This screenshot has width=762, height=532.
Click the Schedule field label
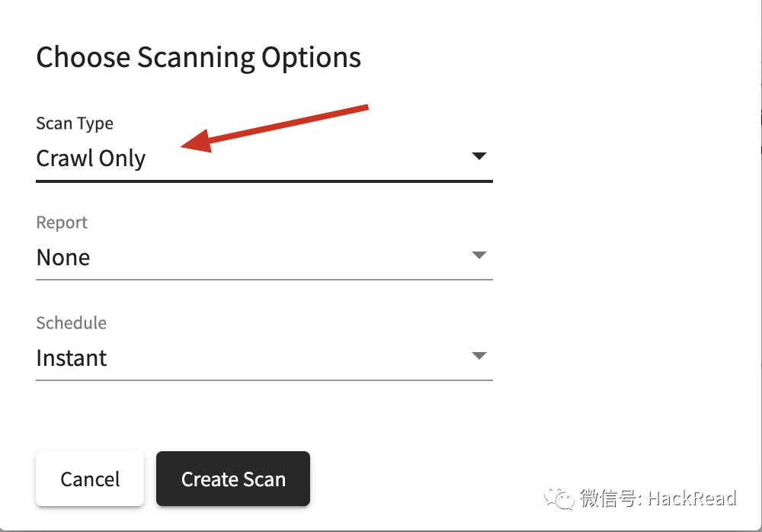[x=72, y=323]
